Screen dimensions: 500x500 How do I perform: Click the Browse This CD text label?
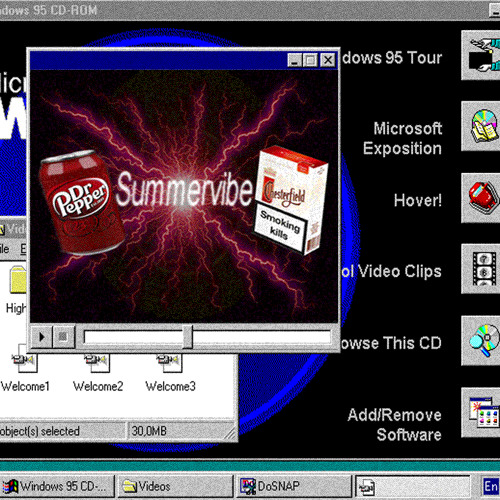[391, 343]
